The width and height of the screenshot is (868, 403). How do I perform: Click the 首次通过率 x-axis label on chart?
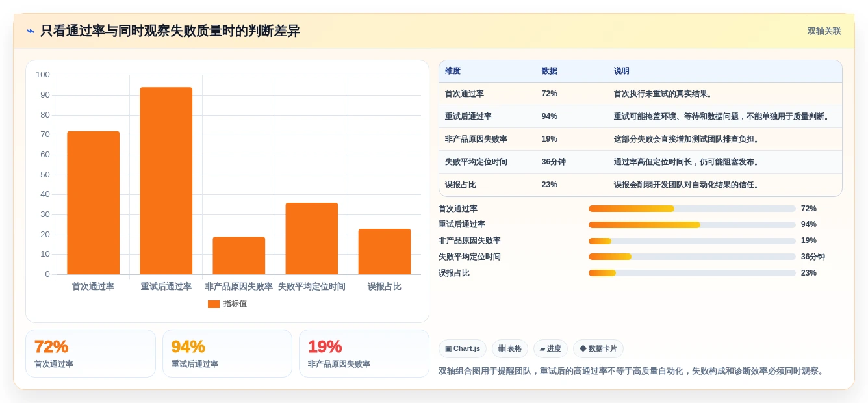[93, 287]
